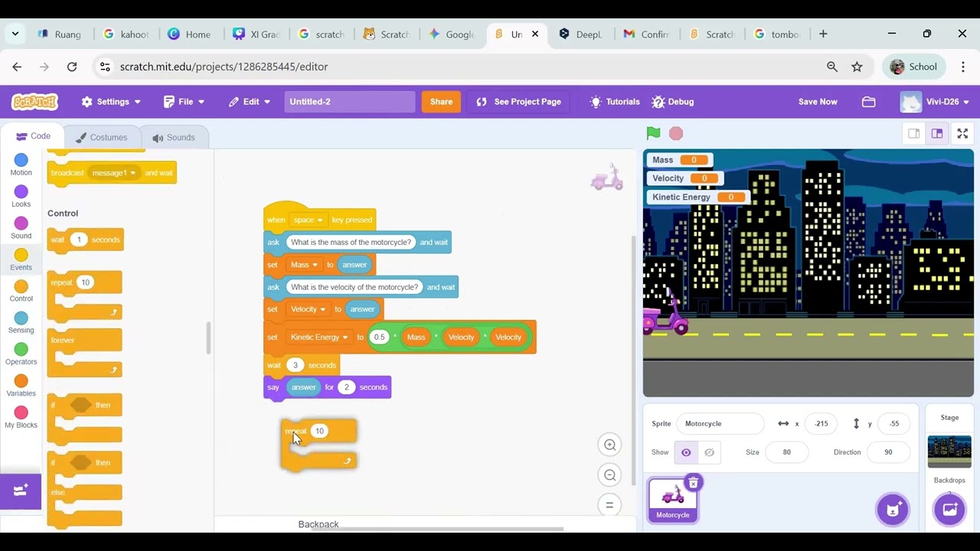Select the Stage backdrop thumbnail

pyautogui.click(x=949, y=451)
